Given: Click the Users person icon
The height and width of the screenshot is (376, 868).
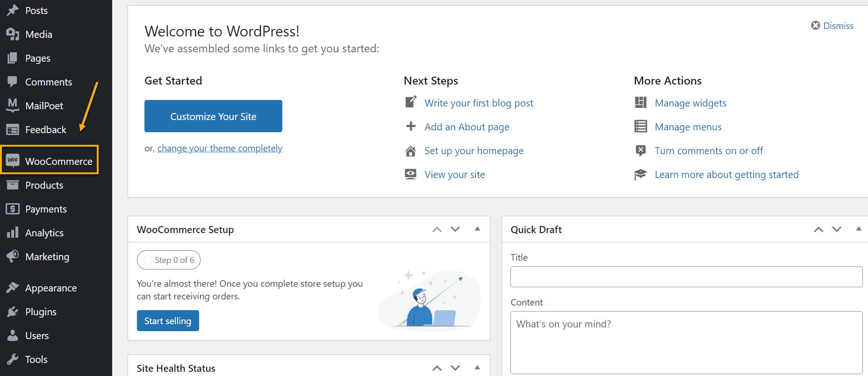Looking at the screenshot, I should tap(13, 335).
